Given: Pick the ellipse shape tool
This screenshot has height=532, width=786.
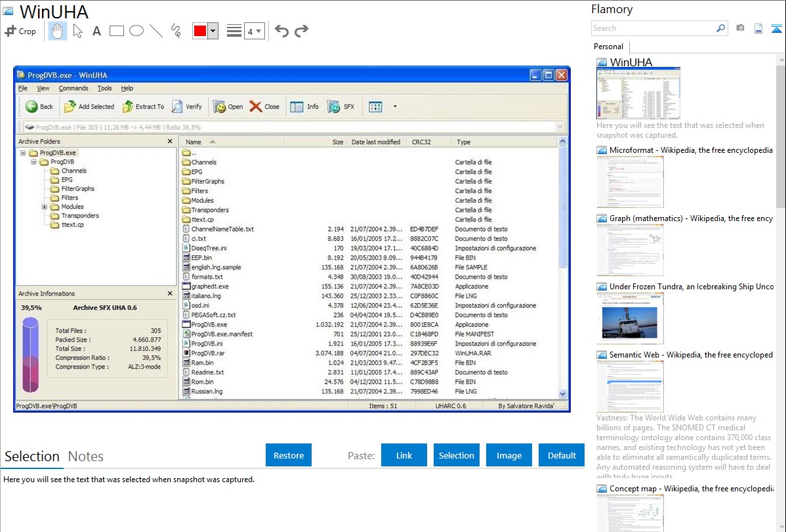Looking at the screenshot, I should point(136,31).
